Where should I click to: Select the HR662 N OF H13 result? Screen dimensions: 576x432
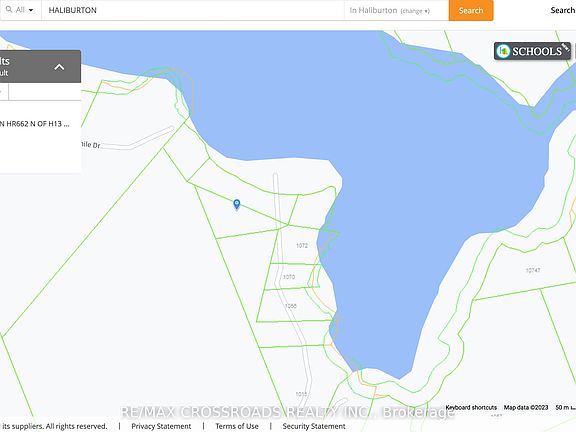pyautogui.click(x=35, y=124)
